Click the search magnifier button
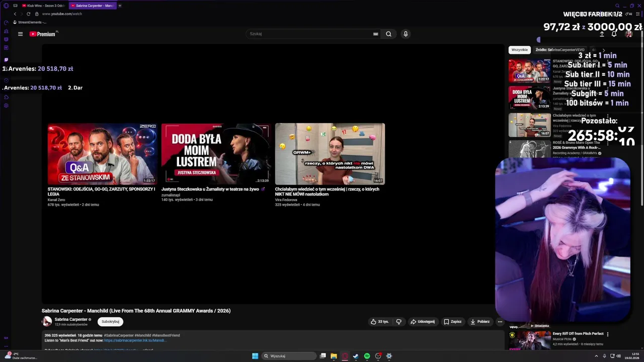Screen dimensions: 644x362 click(x=388, y=34)
